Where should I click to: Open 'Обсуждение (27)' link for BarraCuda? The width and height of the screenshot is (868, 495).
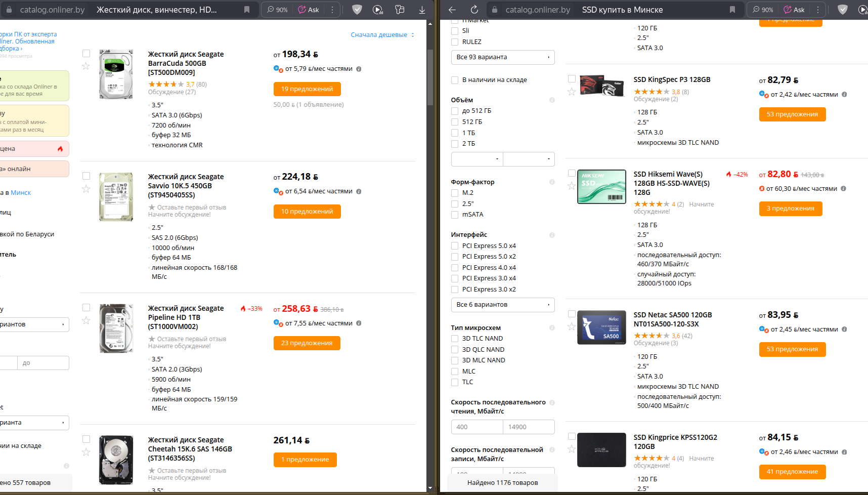click(x=172, y=92)
